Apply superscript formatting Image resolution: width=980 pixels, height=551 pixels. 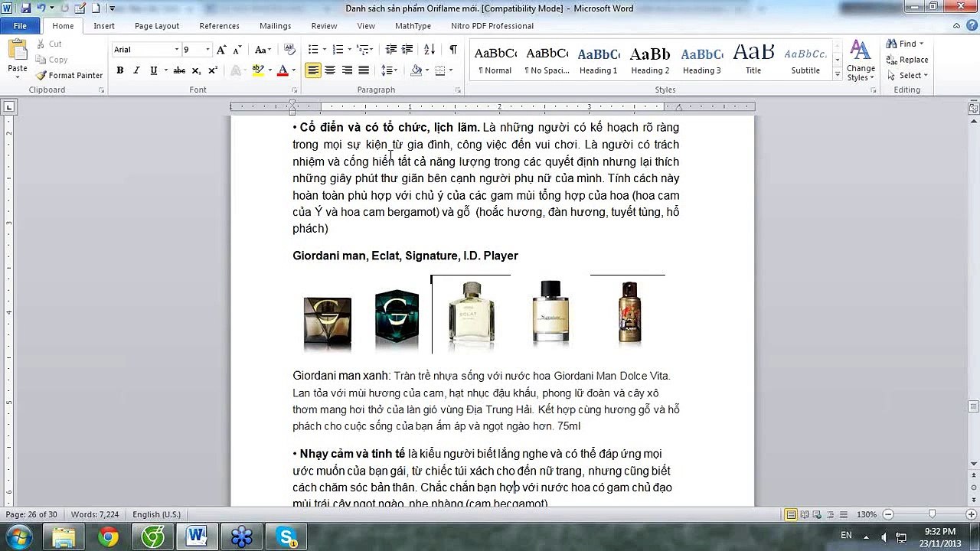coord(213,70)
